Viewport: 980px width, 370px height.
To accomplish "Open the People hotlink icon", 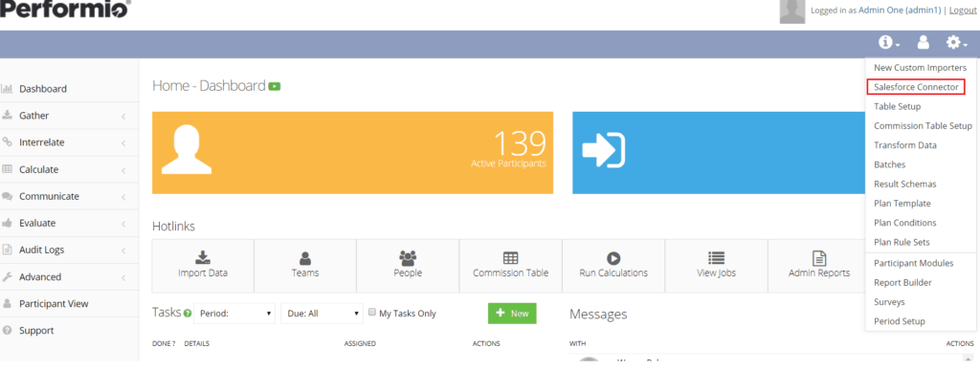I will click(408, 258).
